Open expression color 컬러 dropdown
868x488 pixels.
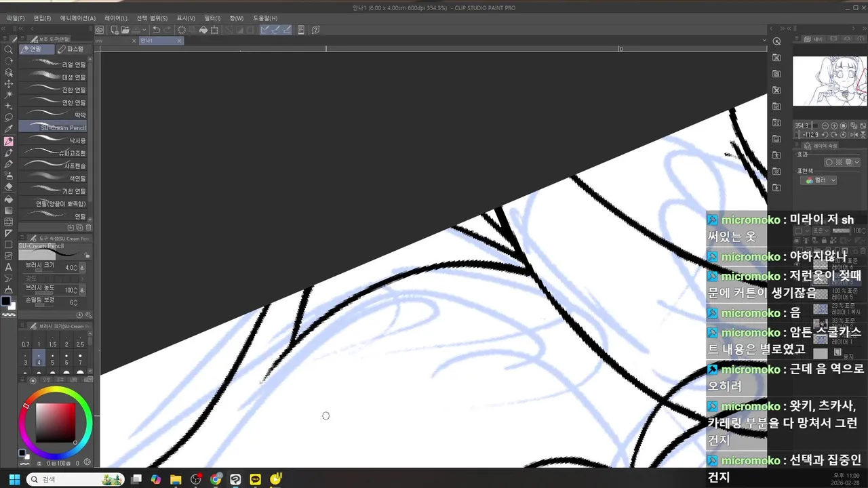tap(818, 180)
